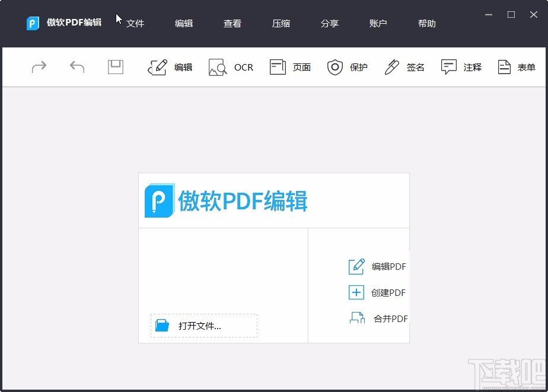
Task: Click the blue P app logo
Action: click(x=33, y=24)
